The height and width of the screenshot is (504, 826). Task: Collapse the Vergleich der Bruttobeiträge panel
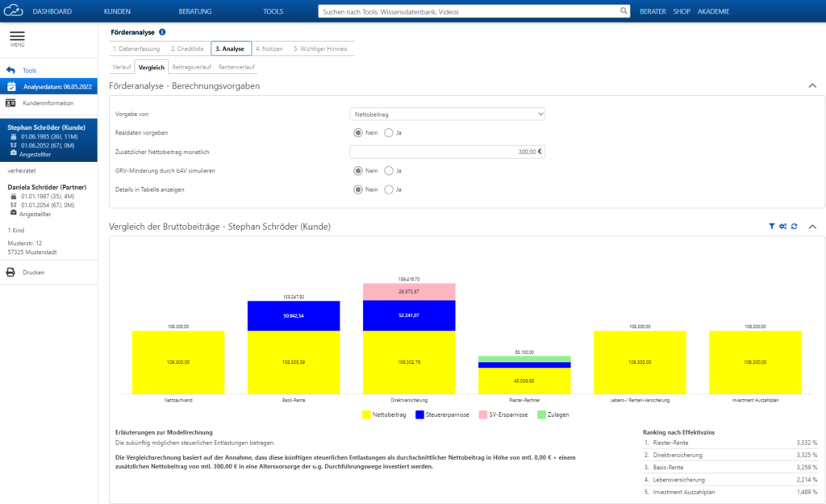click(x=811, y=227)
